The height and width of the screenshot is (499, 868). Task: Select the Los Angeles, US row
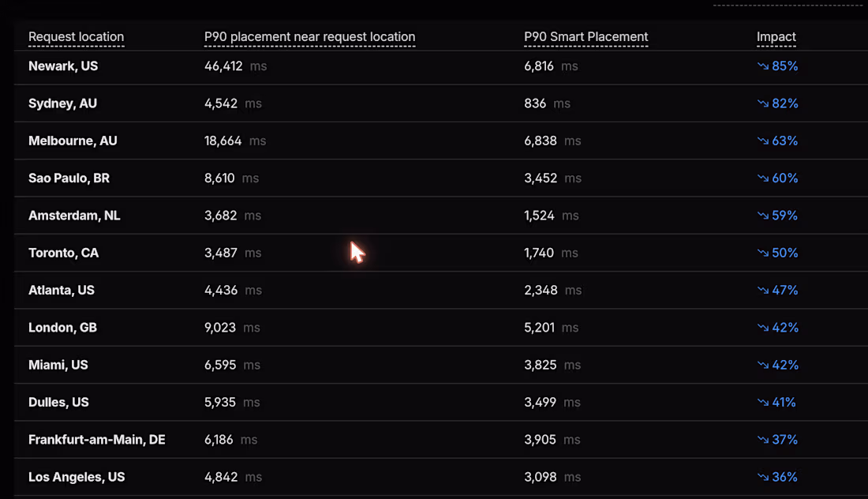[440, 477]
